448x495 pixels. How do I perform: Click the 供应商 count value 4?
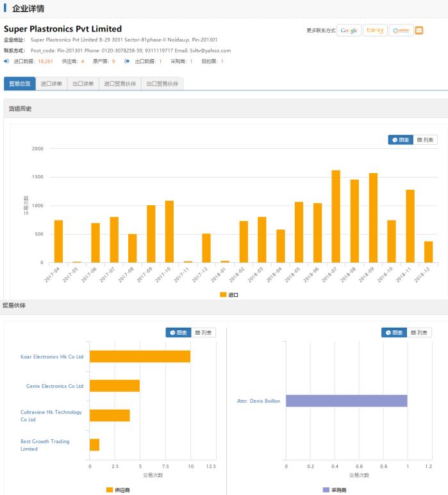pyautogui.click(x=83, y=62)
